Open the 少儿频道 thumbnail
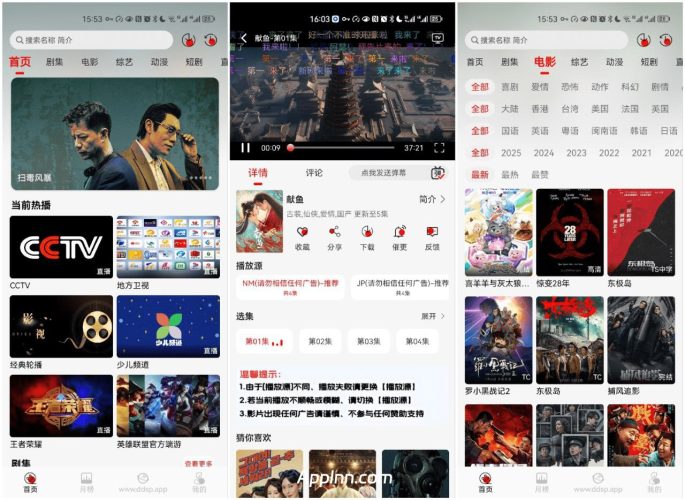685x500 pixels. pyautogui.click(x=168, y=326)
